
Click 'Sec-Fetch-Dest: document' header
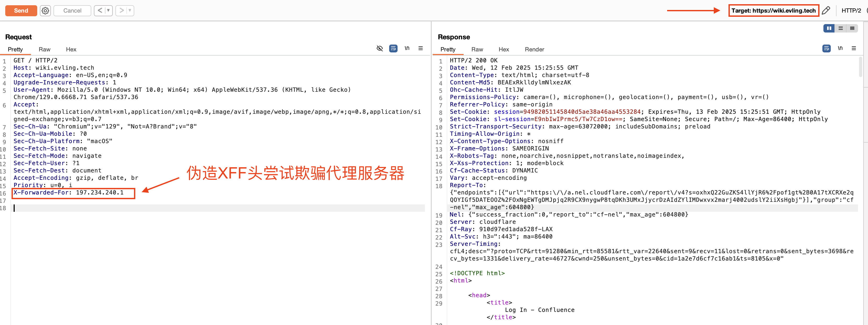click(x=58, y=170)
